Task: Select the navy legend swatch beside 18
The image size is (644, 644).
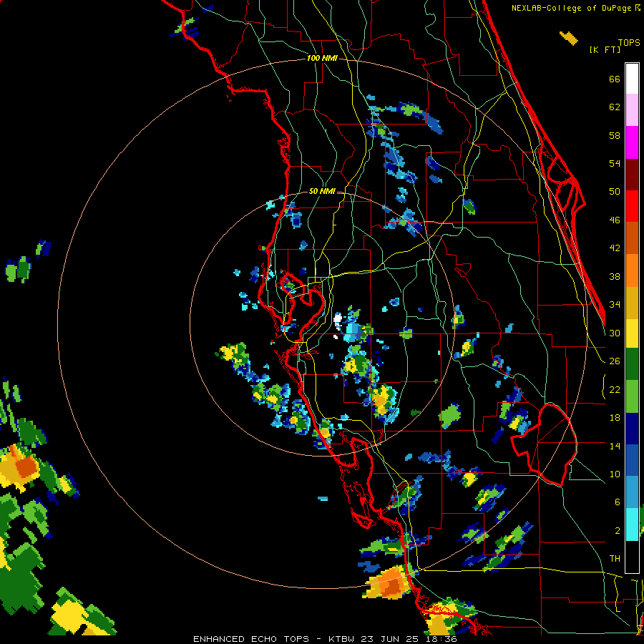Action: click(x=632, y=429)
